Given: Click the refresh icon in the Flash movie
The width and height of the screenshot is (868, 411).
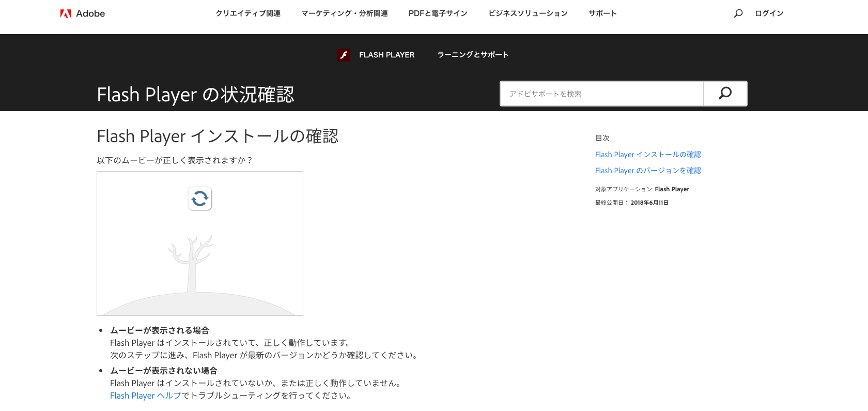Looking at the screenshot, I should [x=200, y=199].
